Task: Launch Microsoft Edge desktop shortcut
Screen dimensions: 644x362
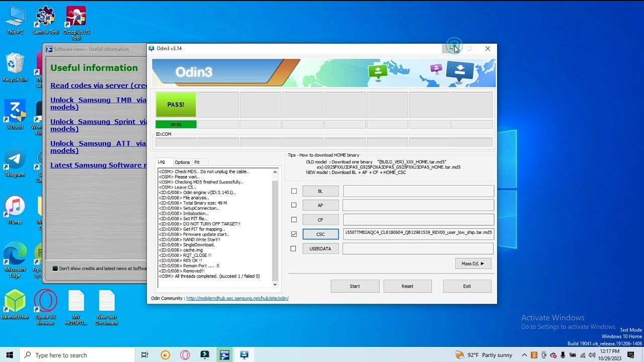Action: 15,260
